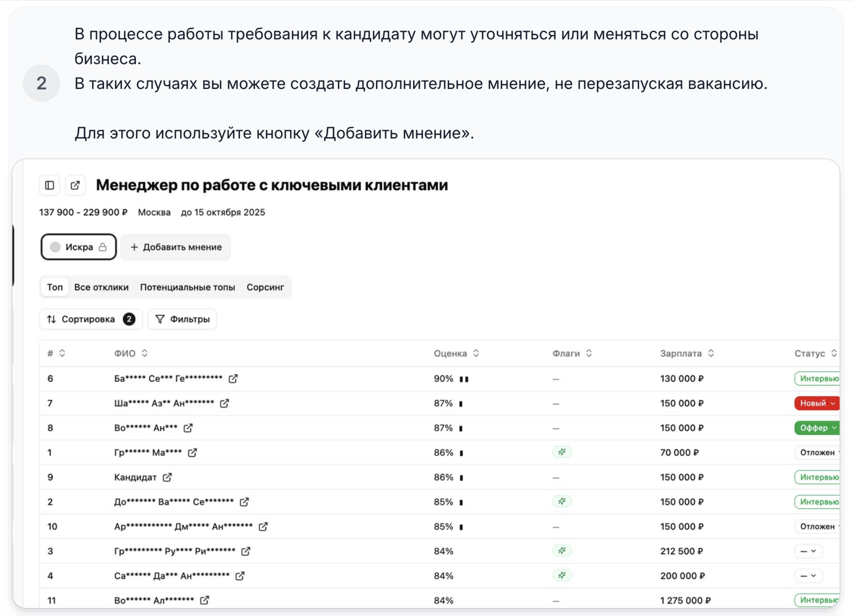Toggle the sidebar panel icon
The width and height of the screenshot is (852, 616).
[50, 186]
